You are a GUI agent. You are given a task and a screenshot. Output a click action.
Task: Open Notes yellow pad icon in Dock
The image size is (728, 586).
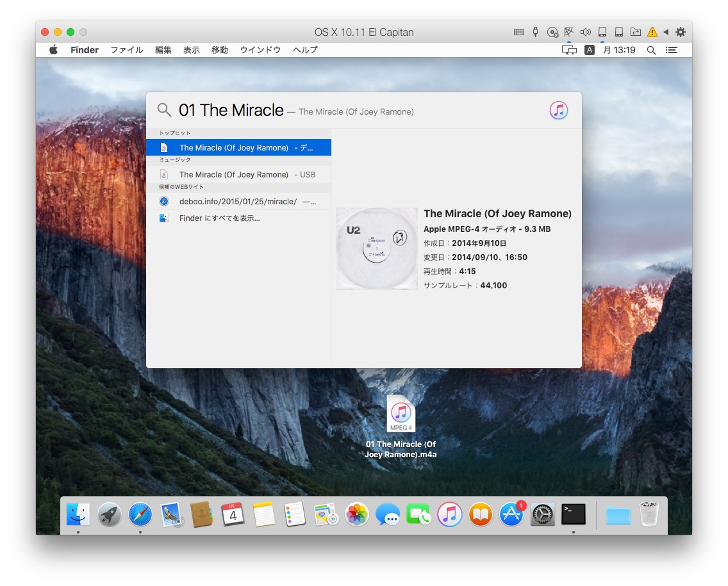click(264, 514)
